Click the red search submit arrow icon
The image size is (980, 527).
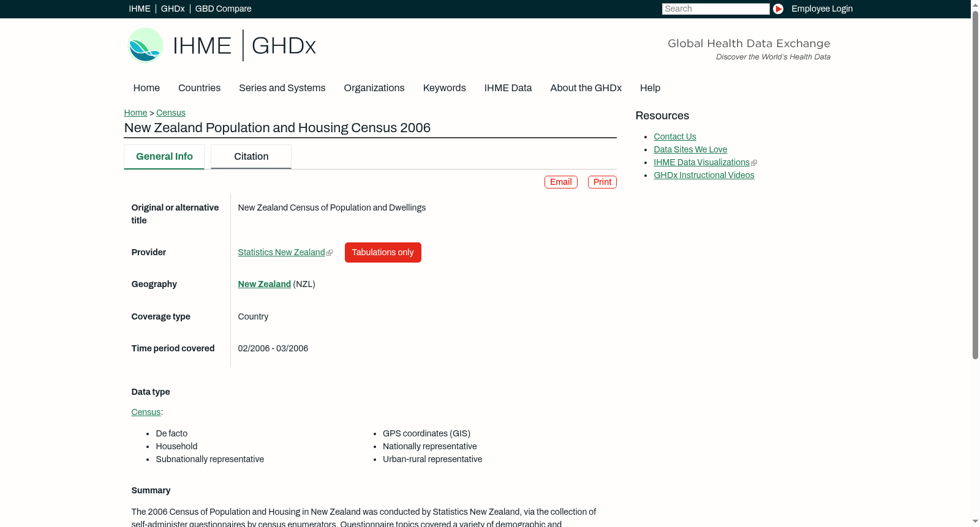pyautogui.click(x=778, y=9)
